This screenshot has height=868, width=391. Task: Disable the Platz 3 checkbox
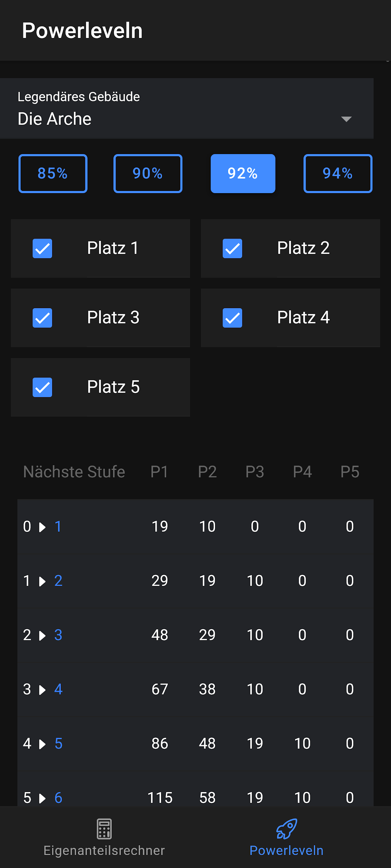click(x=42, y=318)
